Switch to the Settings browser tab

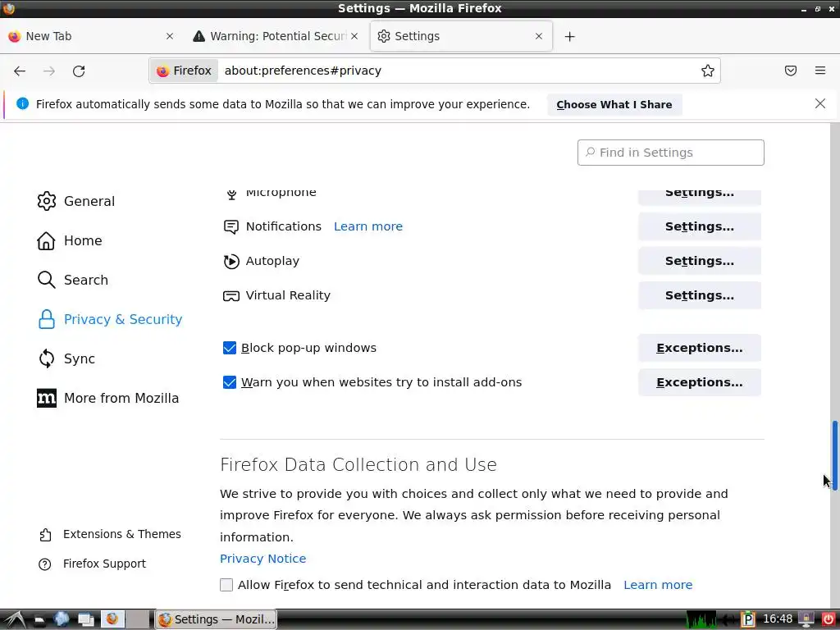461,36
